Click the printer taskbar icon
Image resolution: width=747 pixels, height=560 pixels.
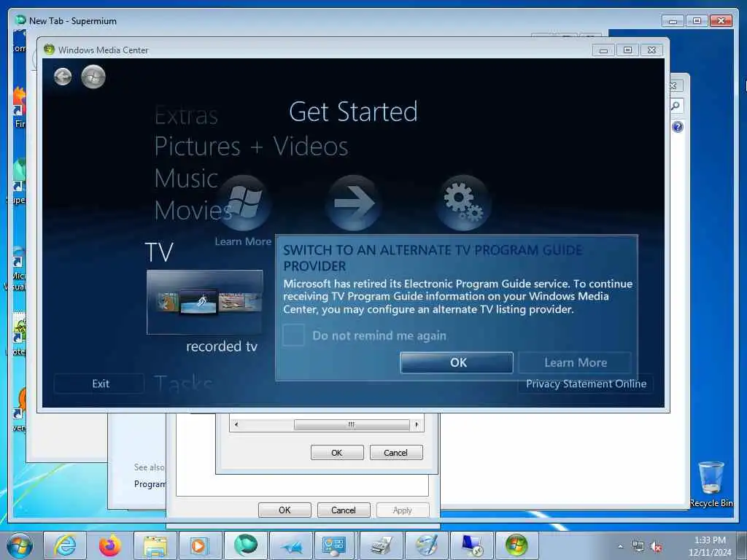[381, 545]
